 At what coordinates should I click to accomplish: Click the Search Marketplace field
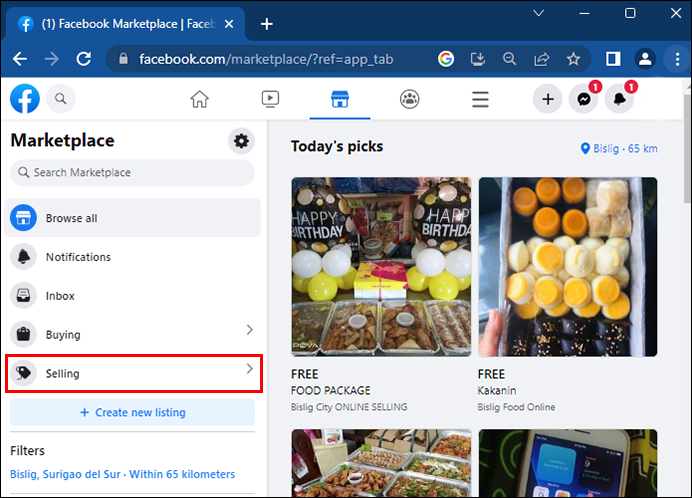point(132,172)
